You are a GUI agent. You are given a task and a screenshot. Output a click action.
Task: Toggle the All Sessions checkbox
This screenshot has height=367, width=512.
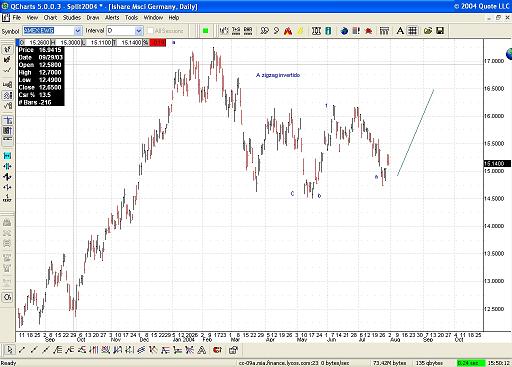coord(150,31)
